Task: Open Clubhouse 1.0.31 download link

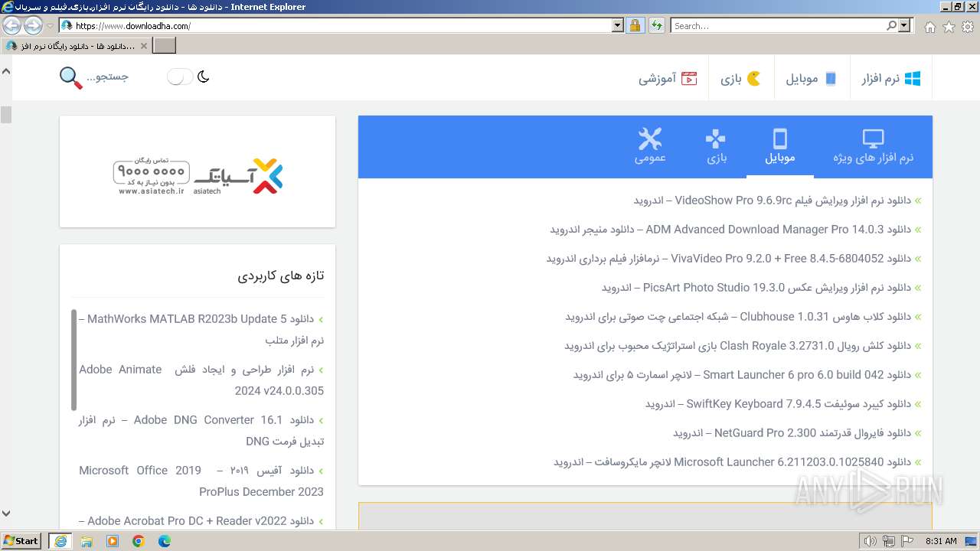Action: click(738, 317)
